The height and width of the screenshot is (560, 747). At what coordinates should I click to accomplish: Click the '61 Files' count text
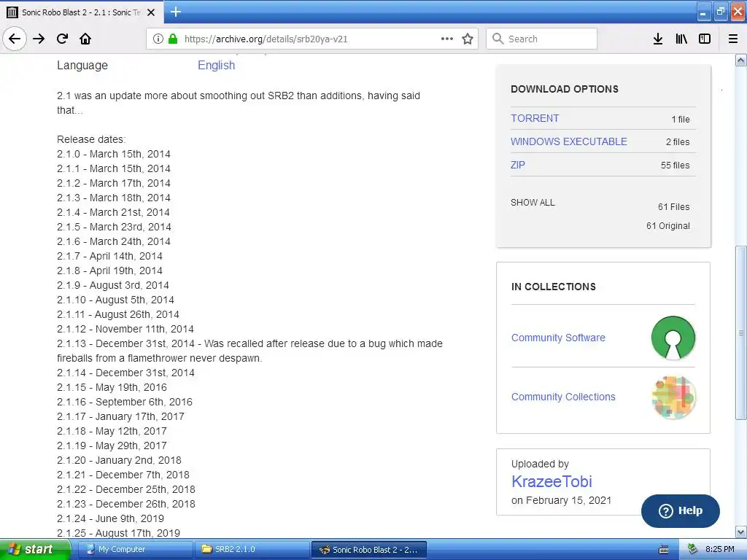point(673,206)
